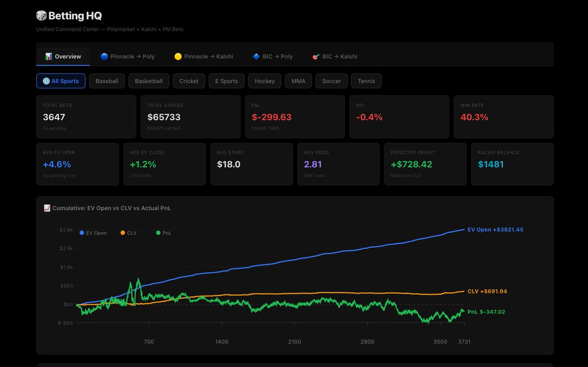Toggle the EV Open legend series
588x367 pixels.
pyautogui.click(x=93, y=233)
